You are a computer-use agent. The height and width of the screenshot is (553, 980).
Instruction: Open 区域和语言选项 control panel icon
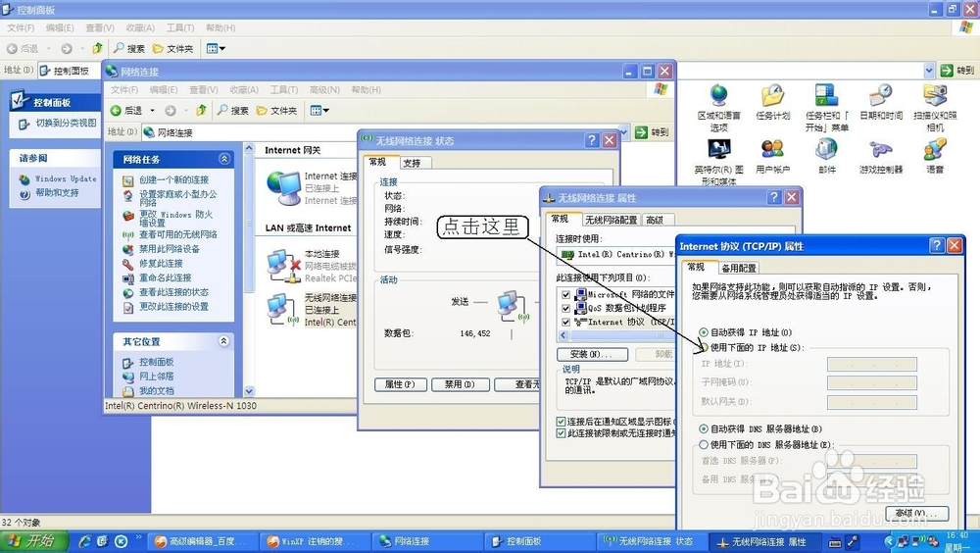pos(718,108)
